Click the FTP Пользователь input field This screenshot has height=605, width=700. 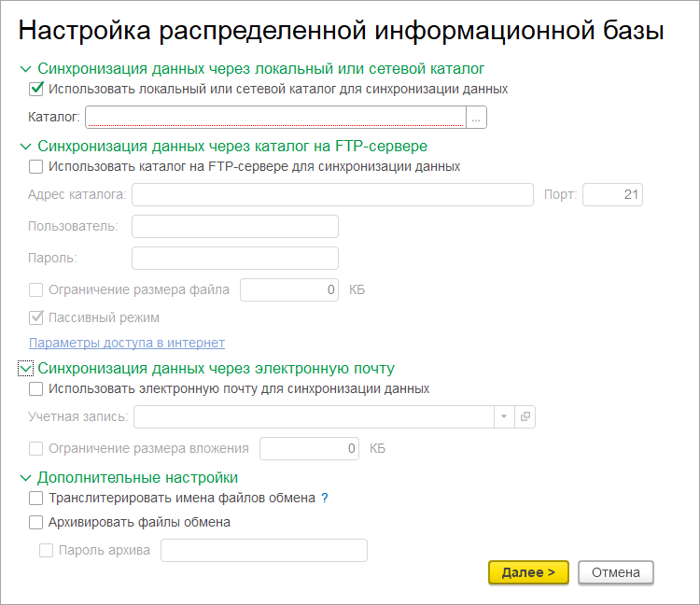[x=234, y=226]
